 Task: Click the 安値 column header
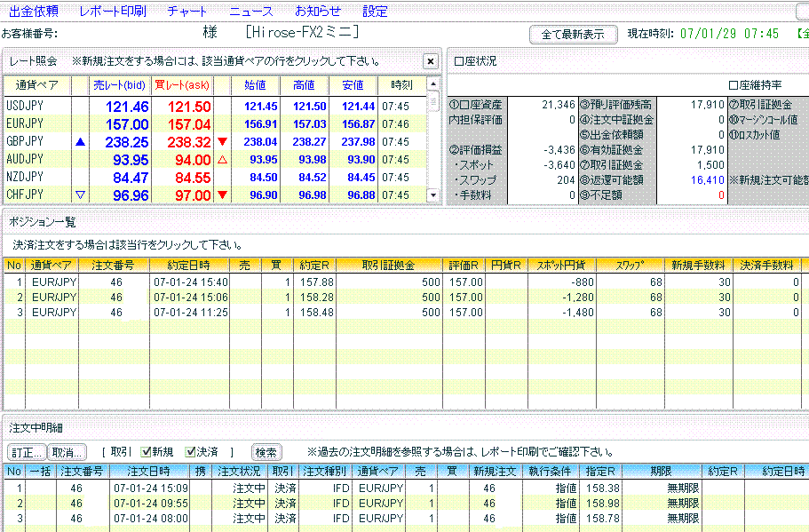353,85
